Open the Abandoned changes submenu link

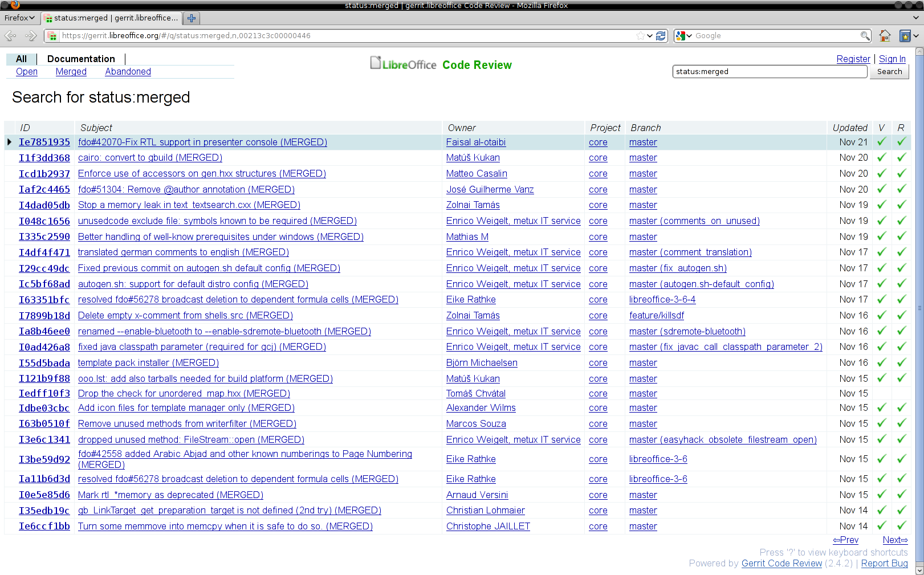coord(128,72)
